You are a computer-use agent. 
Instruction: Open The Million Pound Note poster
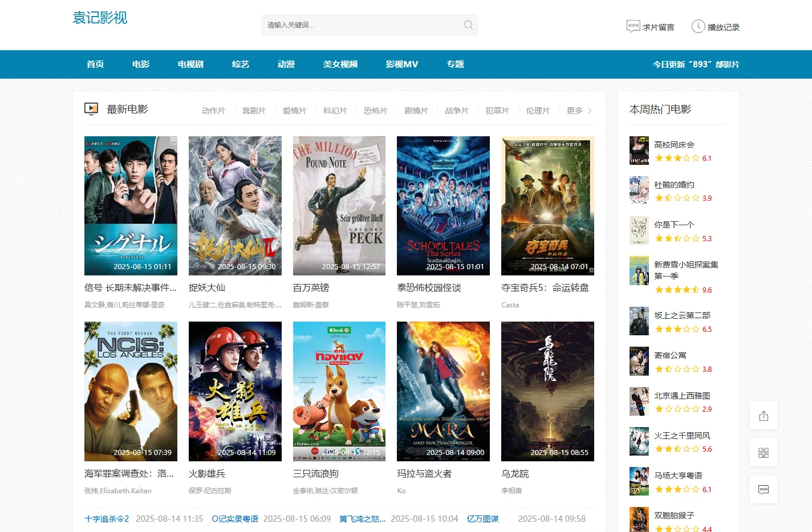tap(339, 206)
